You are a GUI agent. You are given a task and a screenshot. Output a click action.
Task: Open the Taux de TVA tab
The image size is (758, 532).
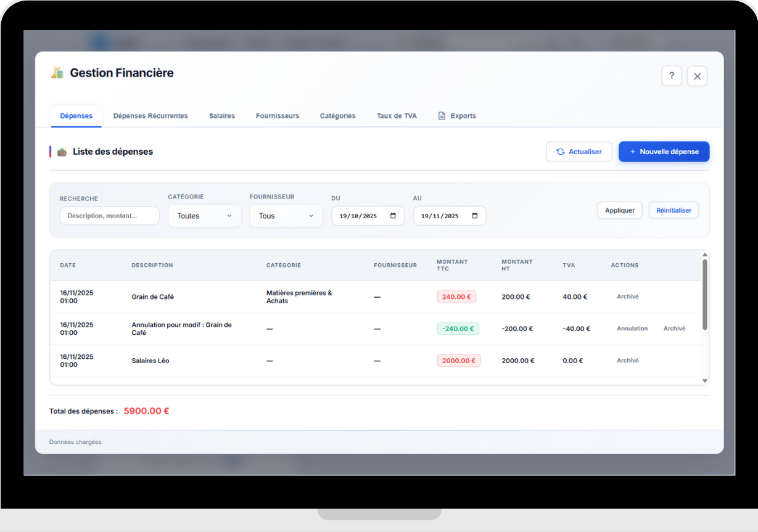(x=397, y=115)
